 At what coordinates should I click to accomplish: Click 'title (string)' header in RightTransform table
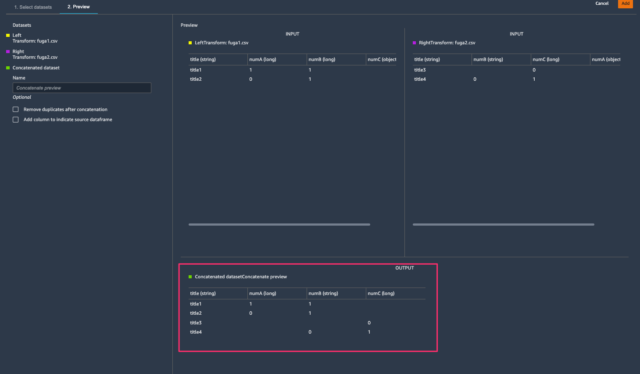pyautogui.click(x=442, y=60)
